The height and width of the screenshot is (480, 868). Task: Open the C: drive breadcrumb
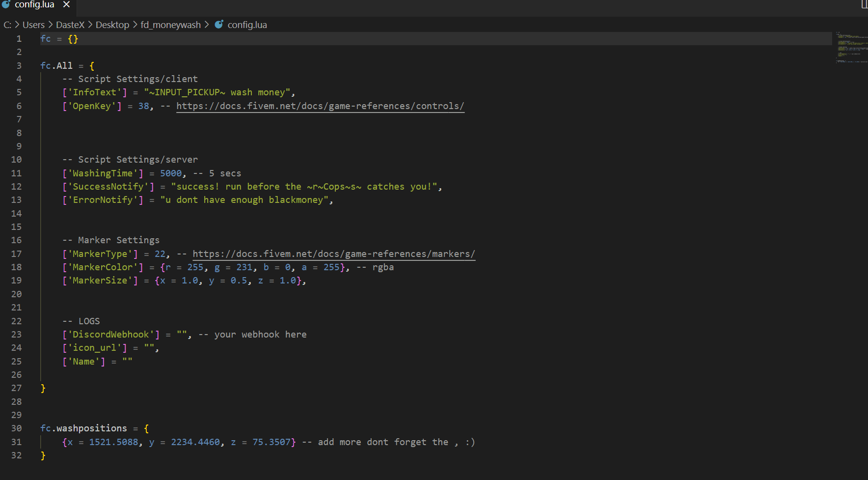(x=7, y=25)
